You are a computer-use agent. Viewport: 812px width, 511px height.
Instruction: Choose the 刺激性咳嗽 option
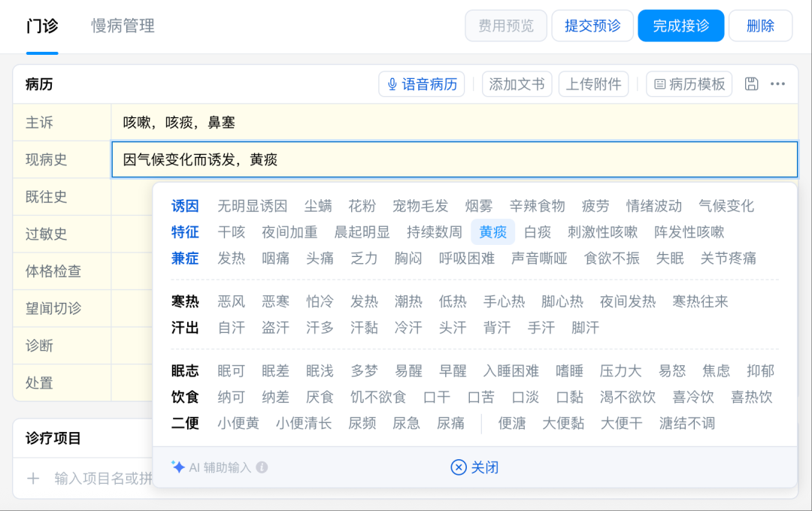(602, 232)
